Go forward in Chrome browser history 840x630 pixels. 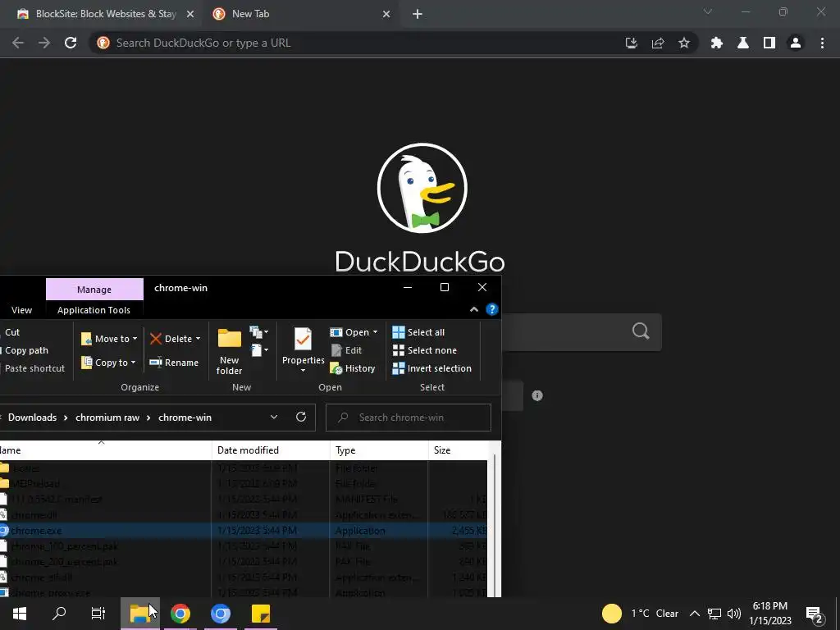tap(44, 43)
